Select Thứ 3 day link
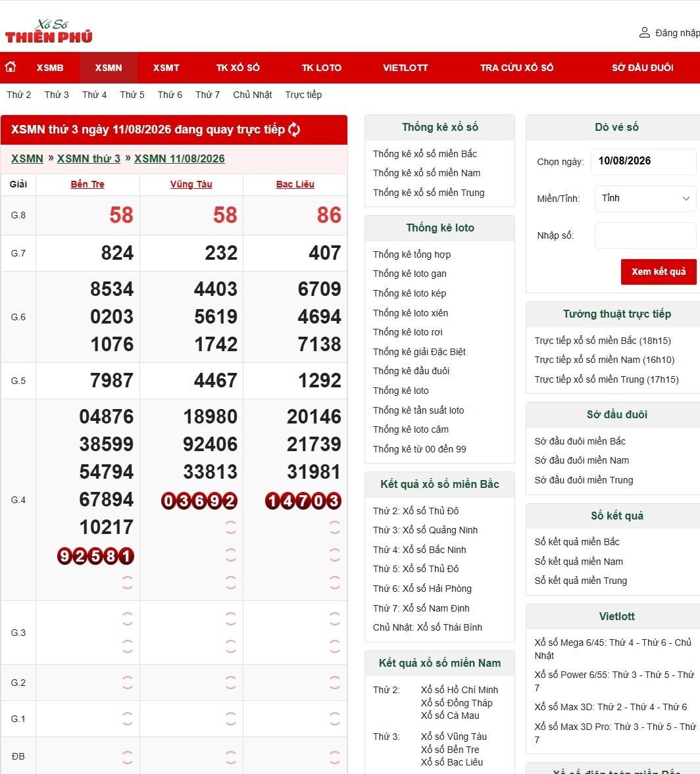 [57, 95]
